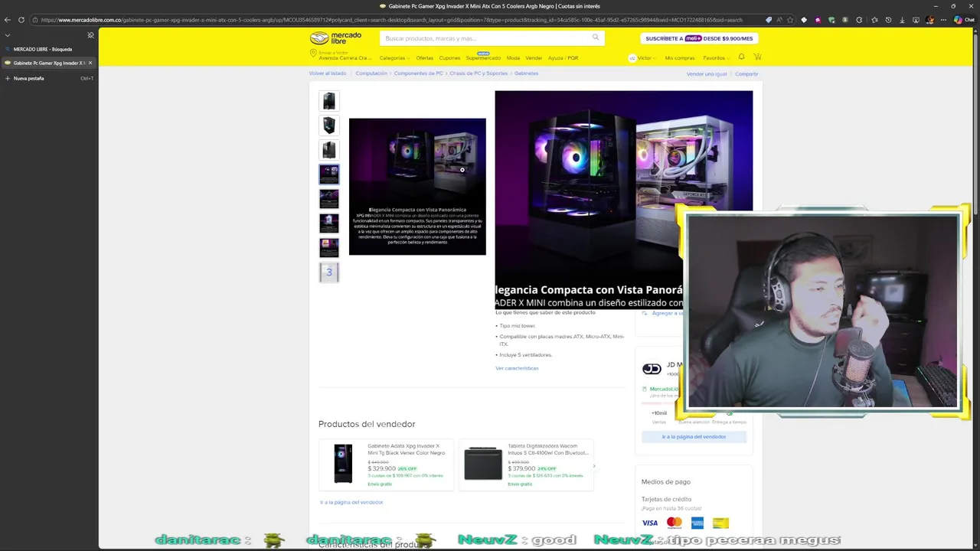Open the Chasis de PC y Soportes breadcrumb
The image size is (980, 551).
tap(479, 73)
